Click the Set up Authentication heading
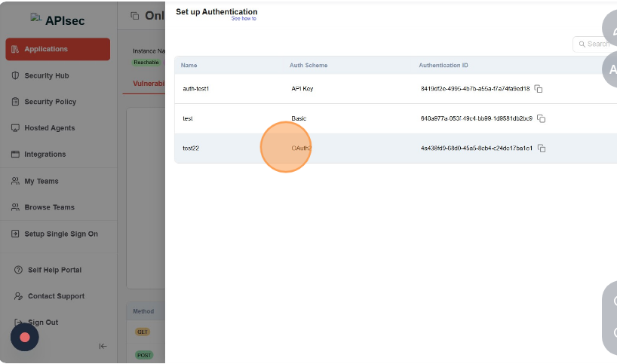Image resolution: width=617 pixels, height=364 pixels. (216, 12)
